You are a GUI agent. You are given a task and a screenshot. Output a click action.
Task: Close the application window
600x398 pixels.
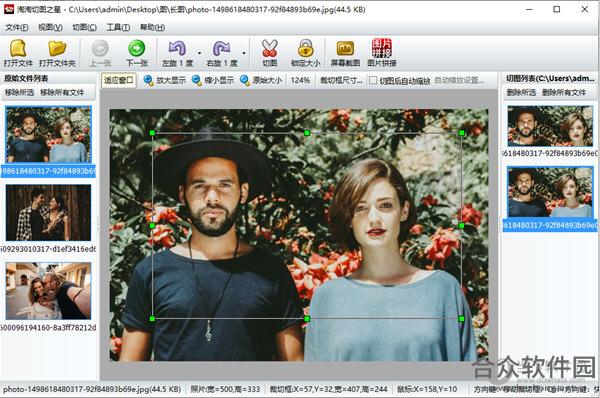coord(585,9)
